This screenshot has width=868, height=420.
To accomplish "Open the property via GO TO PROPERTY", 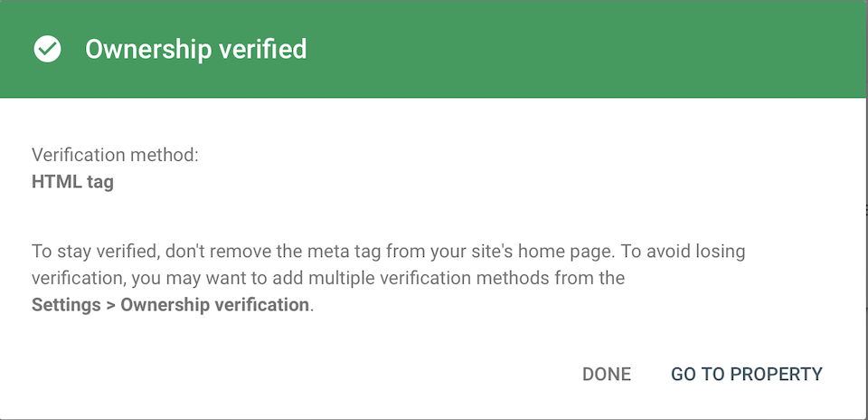I will pyautogui.click(x=746, y=374).
